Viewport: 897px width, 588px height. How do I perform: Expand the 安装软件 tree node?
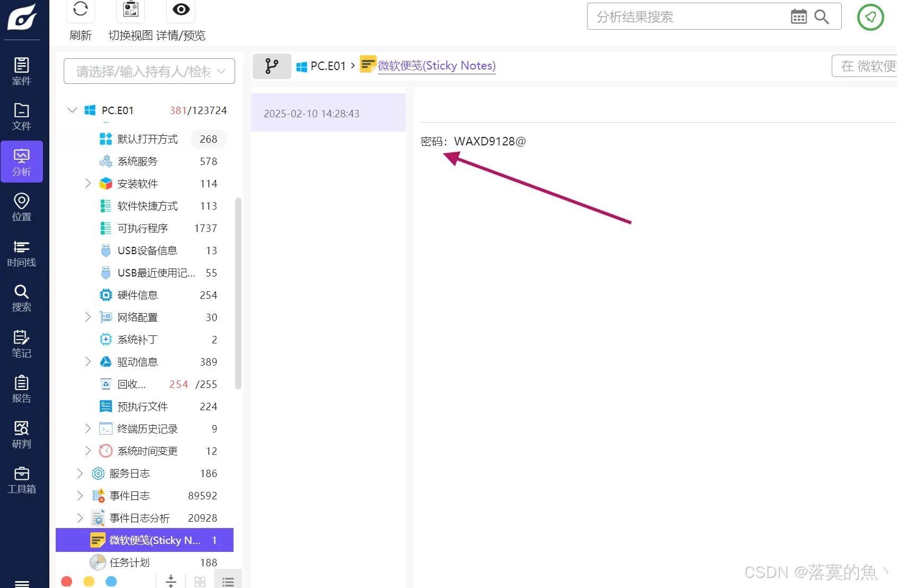tap(88, 184)
